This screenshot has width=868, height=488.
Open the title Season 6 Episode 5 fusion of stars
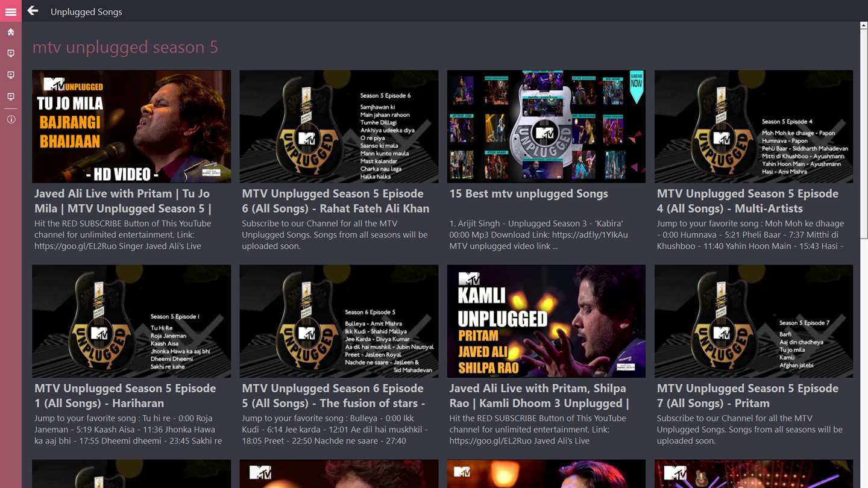[333, 396]
